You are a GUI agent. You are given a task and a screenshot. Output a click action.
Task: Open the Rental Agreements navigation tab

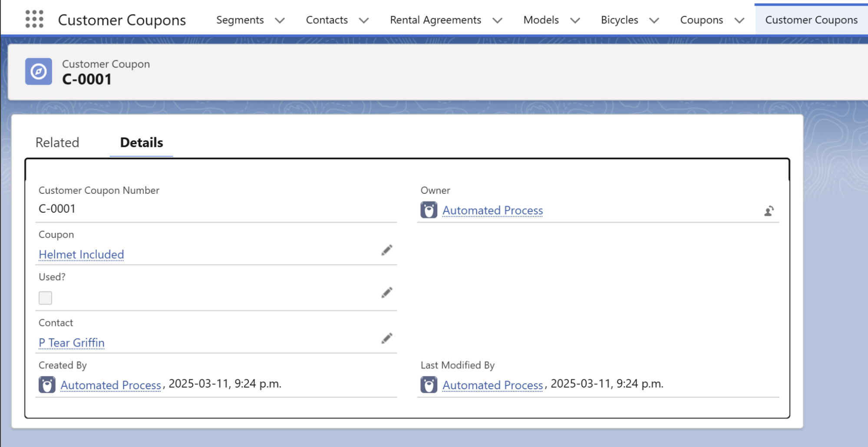point(436,20)
